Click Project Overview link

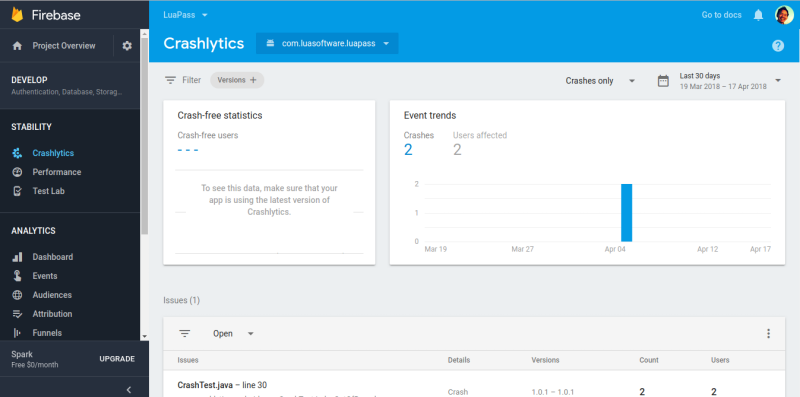coord(64,46)
